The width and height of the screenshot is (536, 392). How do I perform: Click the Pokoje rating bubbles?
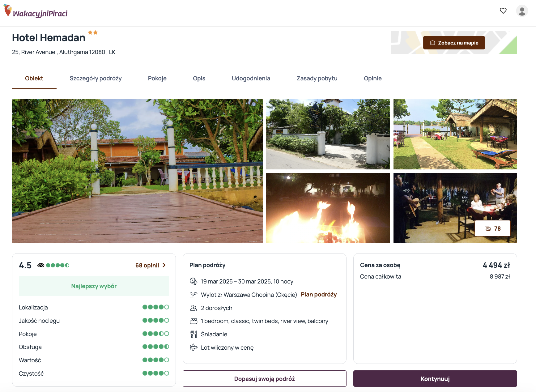click(156, 334)
